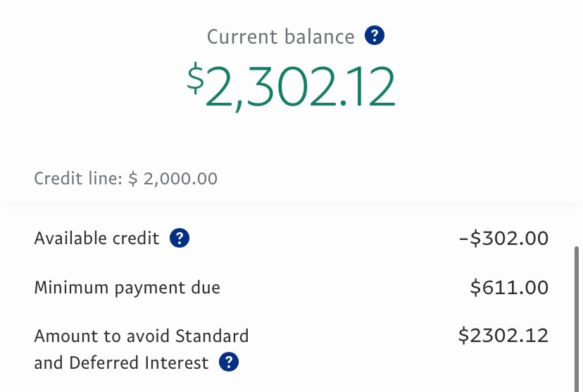Select the $611.00 minimum payment amount
The image size is (583, 392).
pyautogui.click(x=509, y=287)
